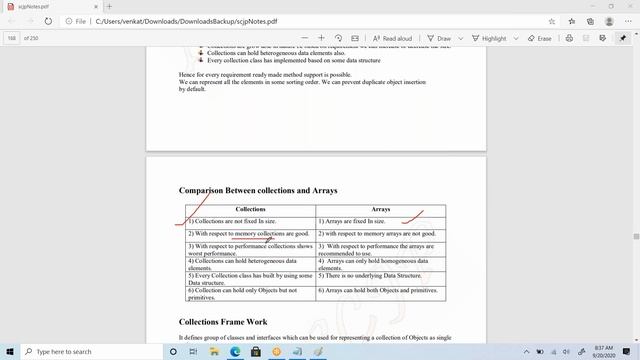The image size is (640, 360).
Task: Add this page to favorites star
Action: coord(552,21)
